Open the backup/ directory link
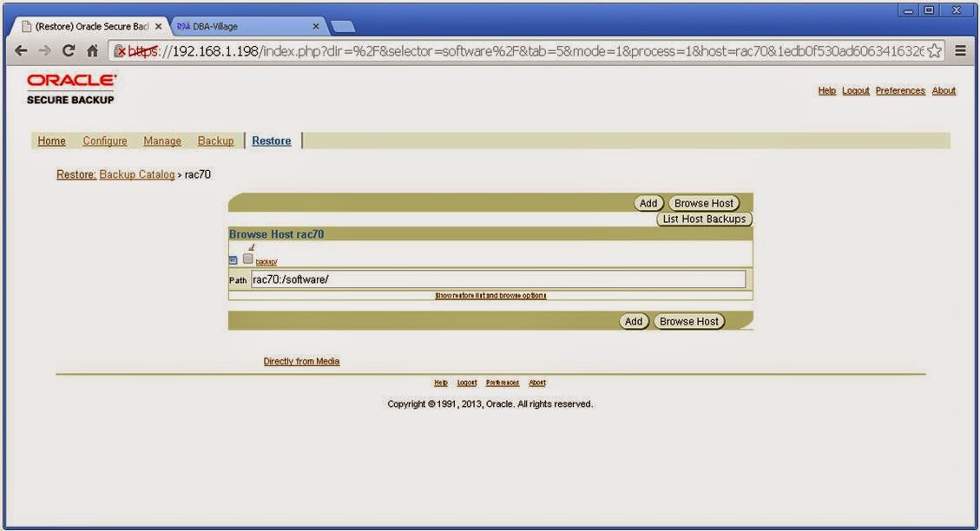This screenshot has height=531, width=980. 266,262
